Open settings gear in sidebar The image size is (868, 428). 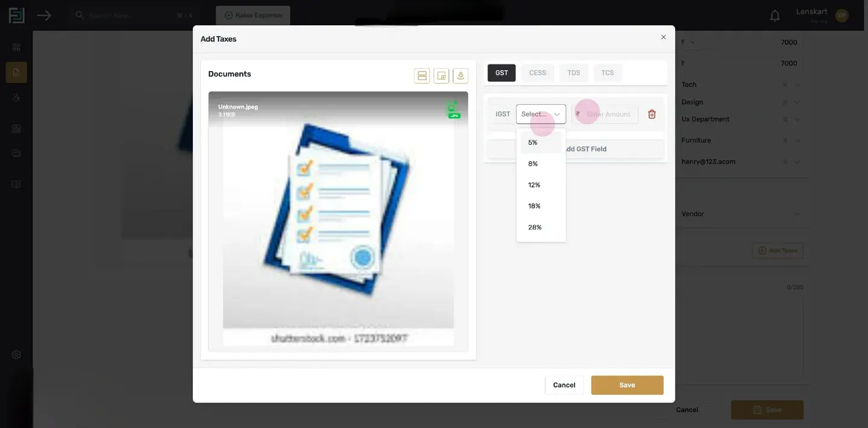(16, 354)
